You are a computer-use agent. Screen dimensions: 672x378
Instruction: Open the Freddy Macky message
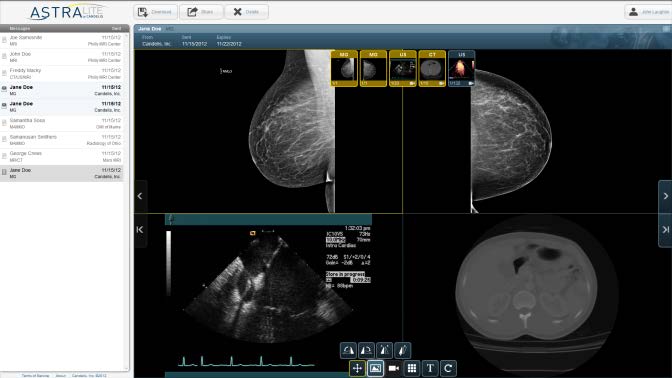[x=62, y=74]
